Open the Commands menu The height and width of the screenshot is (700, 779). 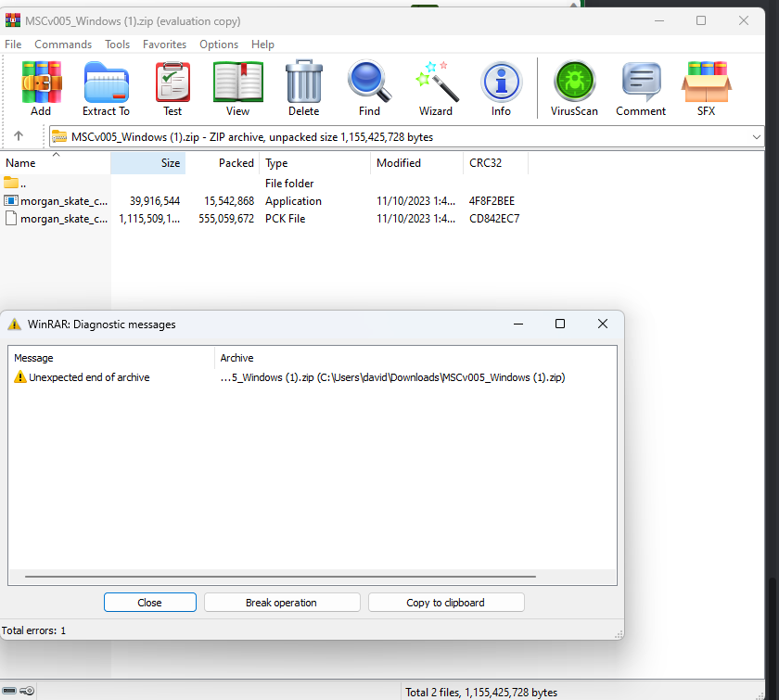(x=63, y=45)
